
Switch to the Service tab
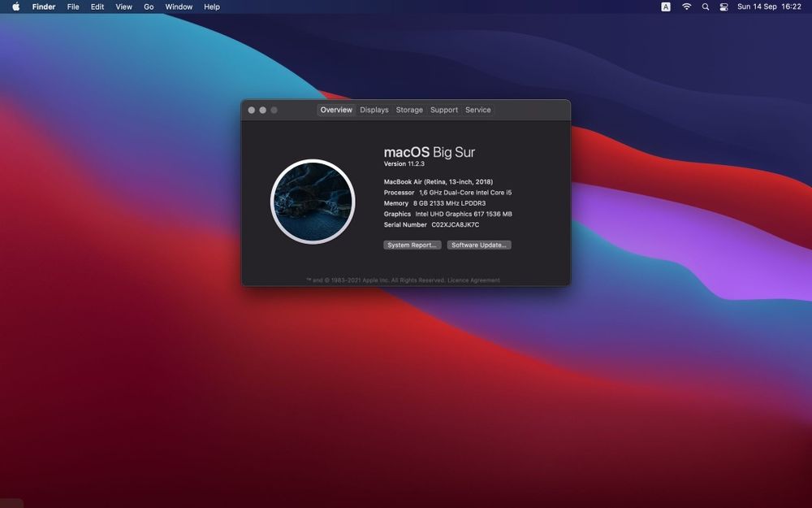[x=478, y=110]
